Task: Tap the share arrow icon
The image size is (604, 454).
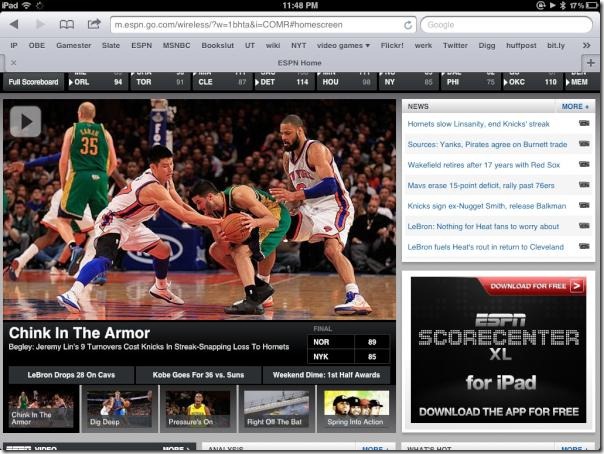Action: 94,24
